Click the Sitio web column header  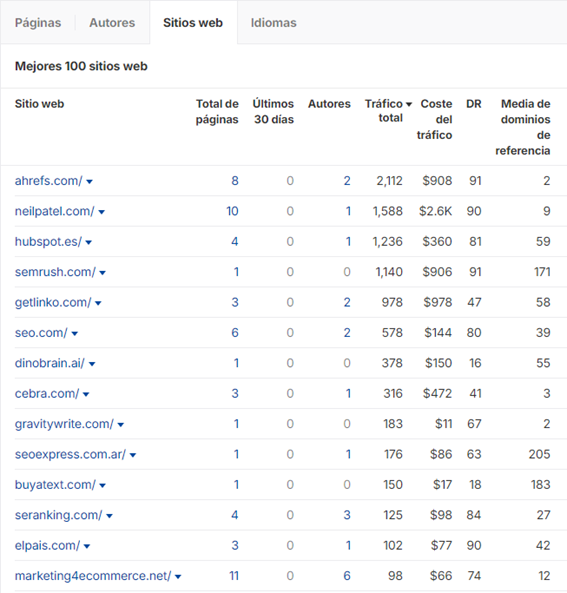pos(39,104)
